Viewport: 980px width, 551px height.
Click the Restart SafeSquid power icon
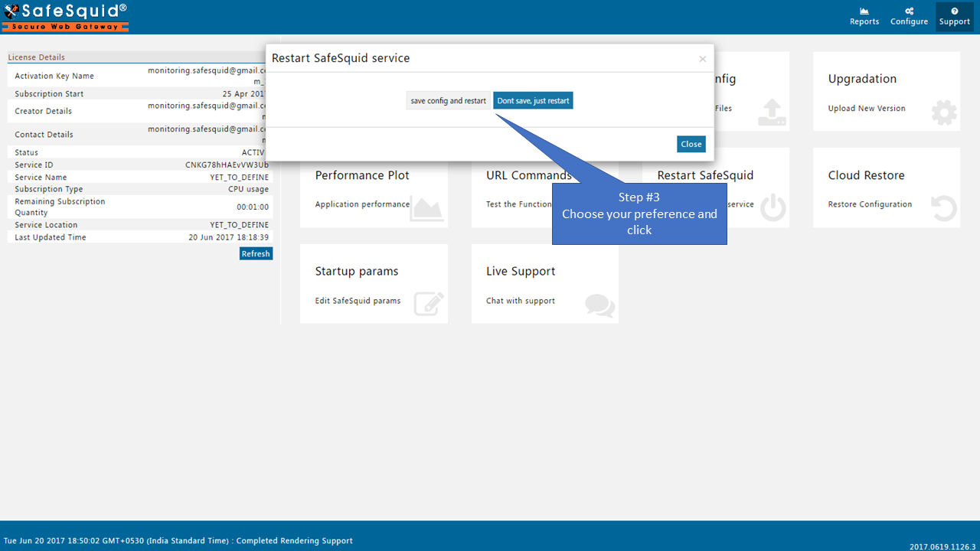click(x=773, y=208)
